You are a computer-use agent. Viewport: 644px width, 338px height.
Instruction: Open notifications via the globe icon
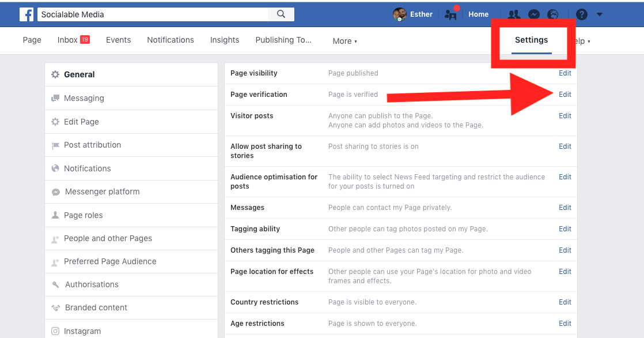point(552,14)
